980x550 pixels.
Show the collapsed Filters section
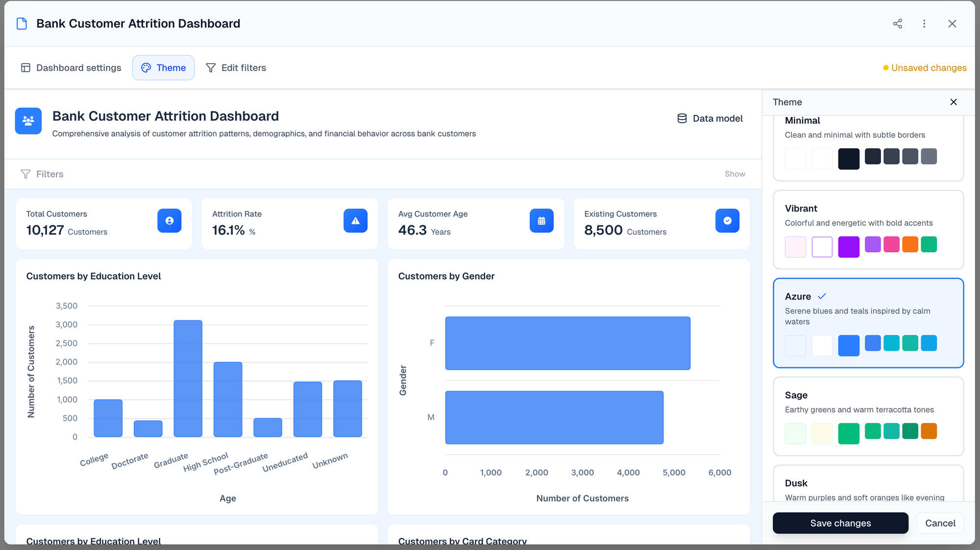(x=735, y=174)
